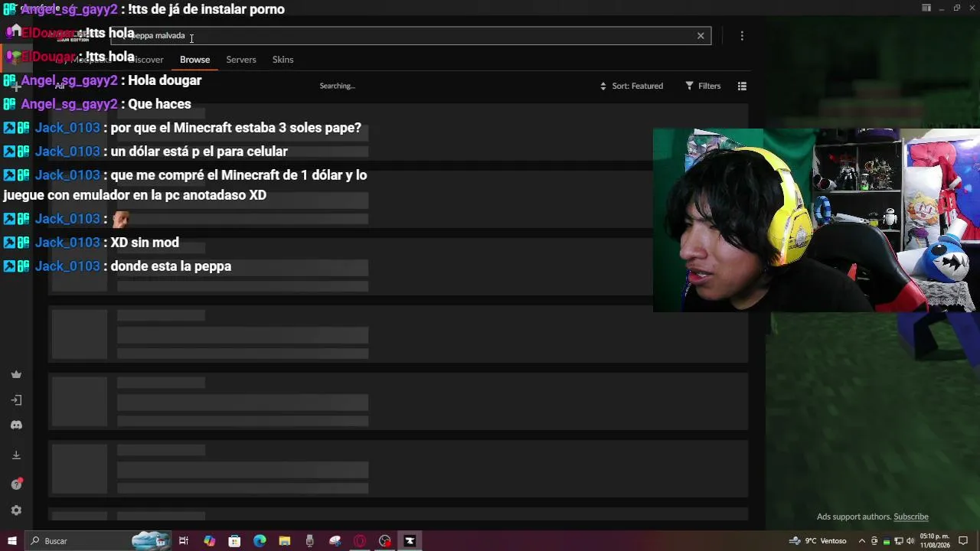This screenshot has width=980, height=551.
Task: Open the Filters panel
Action: 703,86
